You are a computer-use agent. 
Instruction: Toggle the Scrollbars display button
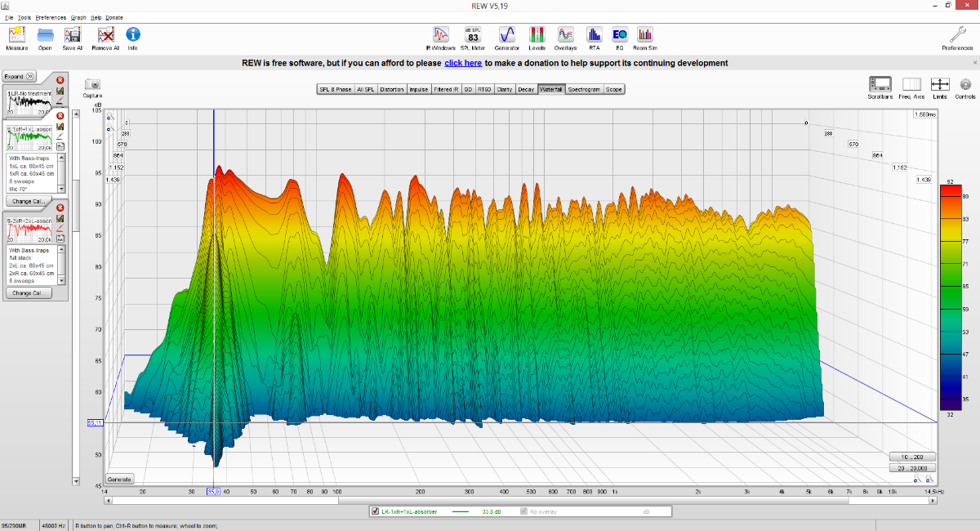tap(880, 85)
